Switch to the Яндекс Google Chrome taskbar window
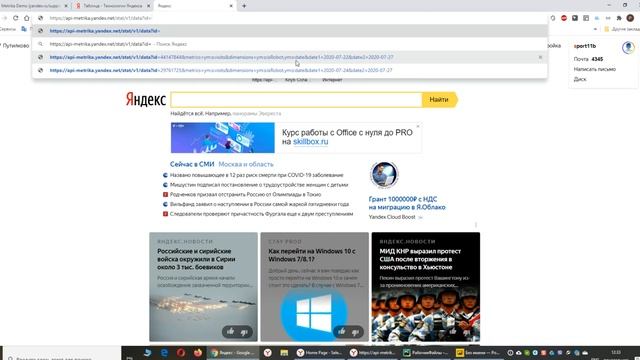This screenshot has width=640, height=360. (x=233, y=353)
